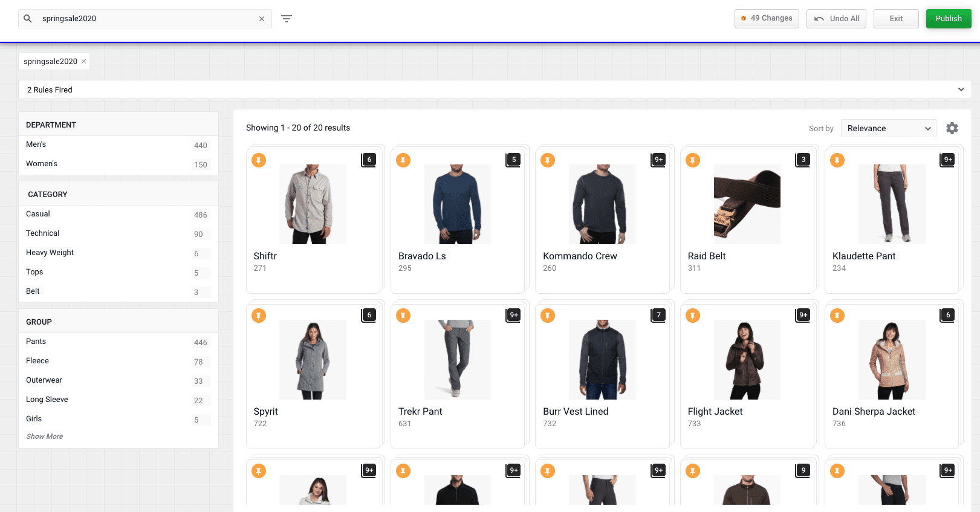Viewport: 980px width, 512px height.
Task: Toggle pin on Klaudette Pant product
Action: 837,160
